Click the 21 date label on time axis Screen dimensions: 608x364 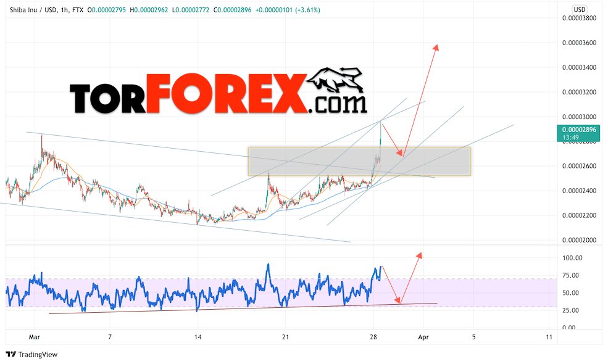(285, 337)
